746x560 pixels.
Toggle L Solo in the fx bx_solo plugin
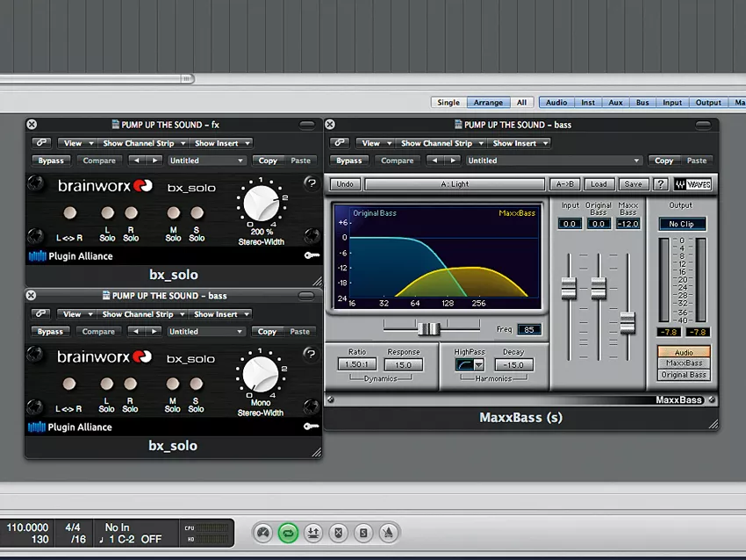[107, 213]
